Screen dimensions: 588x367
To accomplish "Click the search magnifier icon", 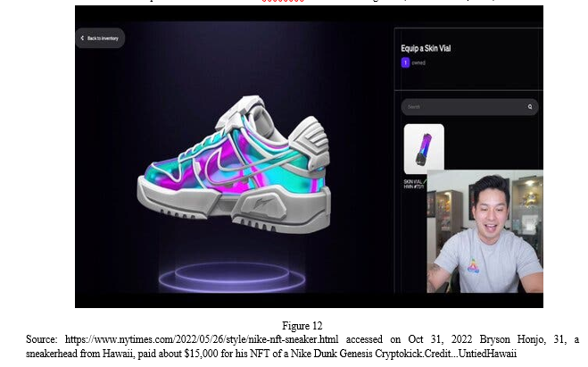I will click(x=530, y=107).
